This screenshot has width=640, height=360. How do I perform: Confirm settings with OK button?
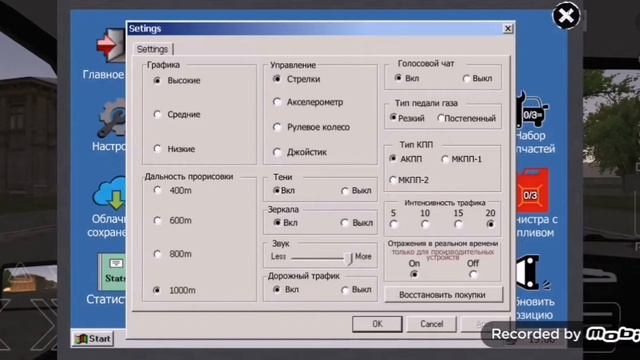point(377,324)
